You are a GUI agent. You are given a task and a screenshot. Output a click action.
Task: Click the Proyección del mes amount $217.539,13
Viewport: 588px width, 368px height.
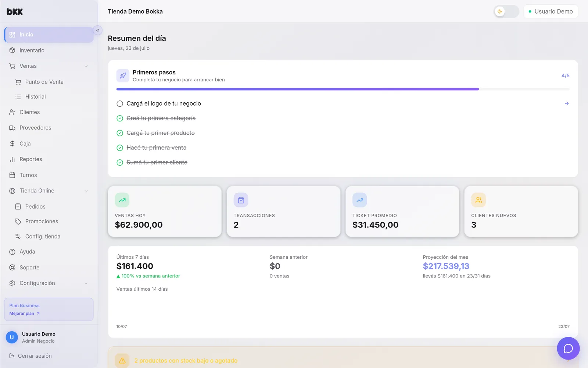446,266
